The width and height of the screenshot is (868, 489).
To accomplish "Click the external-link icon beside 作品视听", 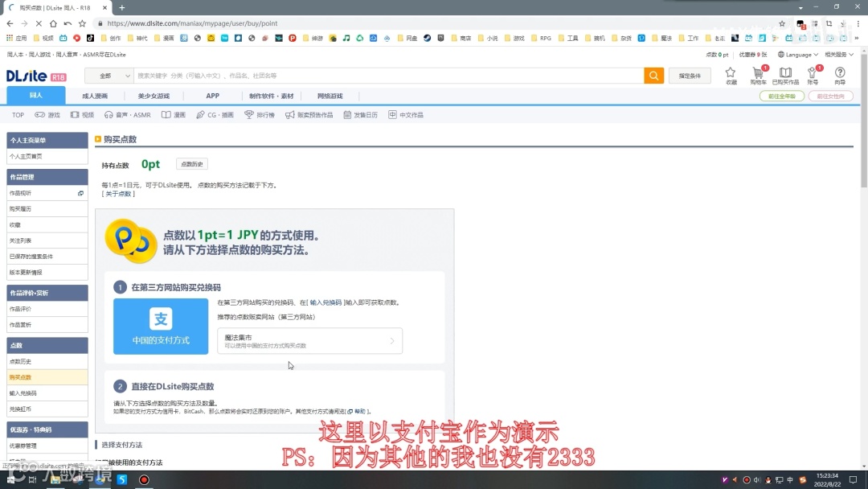I will point(81,193).
